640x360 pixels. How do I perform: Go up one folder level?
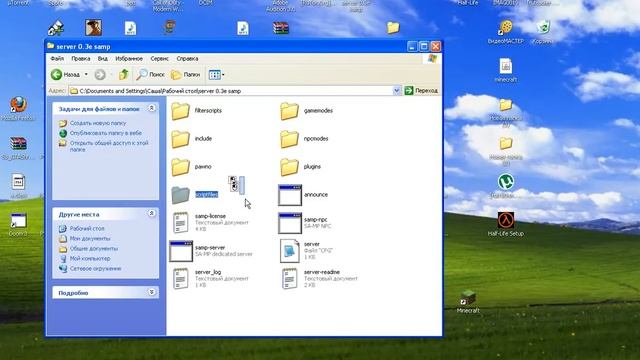tap(124, 75)
